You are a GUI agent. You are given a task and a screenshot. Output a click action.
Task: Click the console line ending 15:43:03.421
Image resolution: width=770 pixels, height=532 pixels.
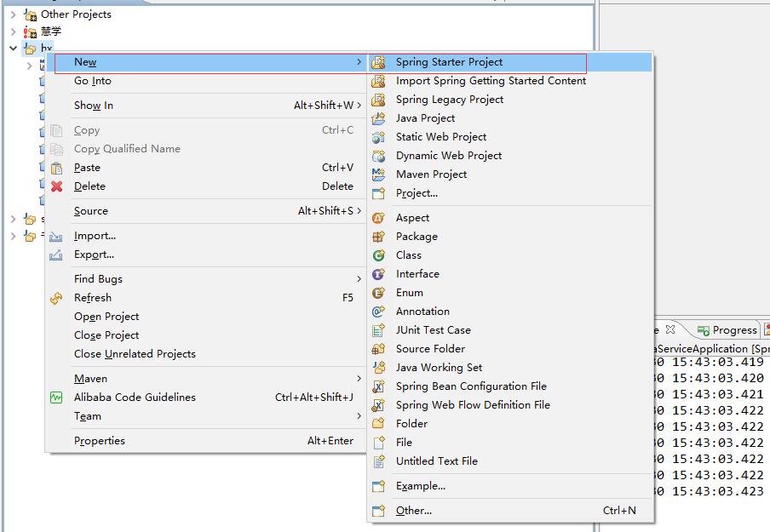(708, 395)
